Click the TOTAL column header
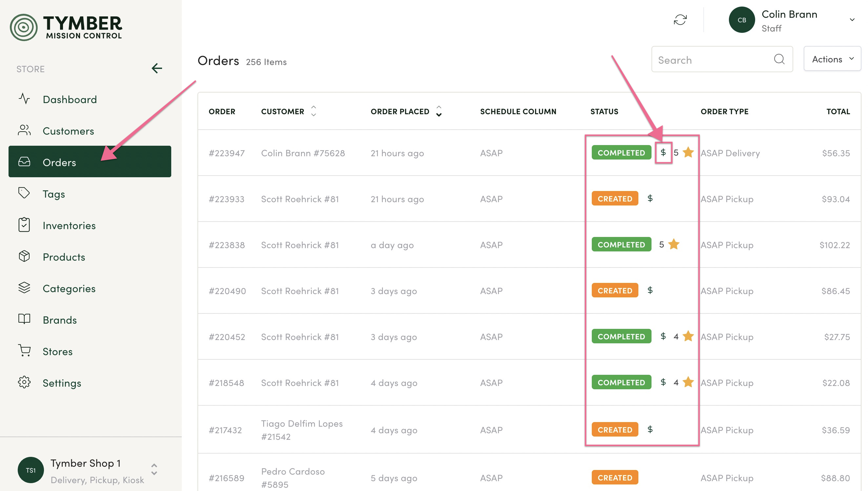The image size is (868, 491). 838,111
